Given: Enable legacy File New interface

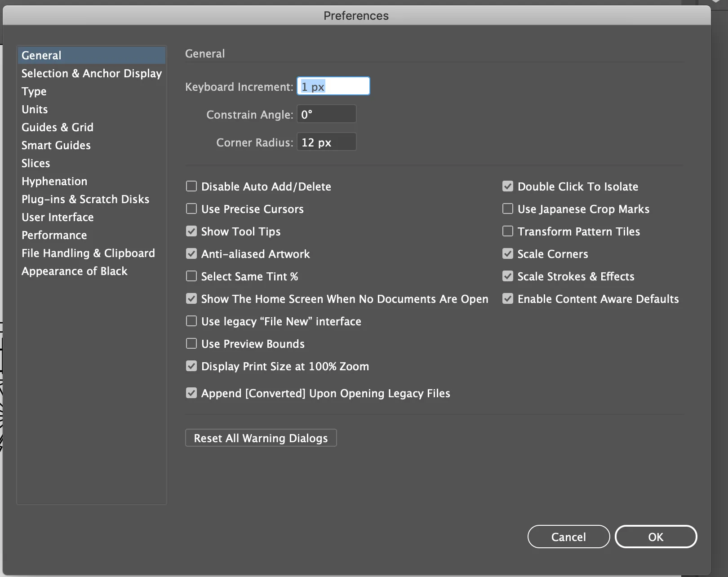Looking at the screenshot, I should 191,321.
